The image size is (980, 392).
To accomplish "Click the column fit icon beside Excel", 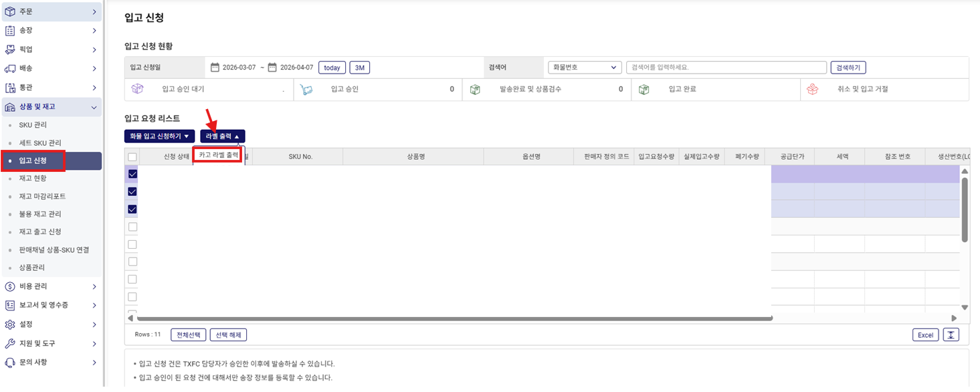I will click(951, 334).
